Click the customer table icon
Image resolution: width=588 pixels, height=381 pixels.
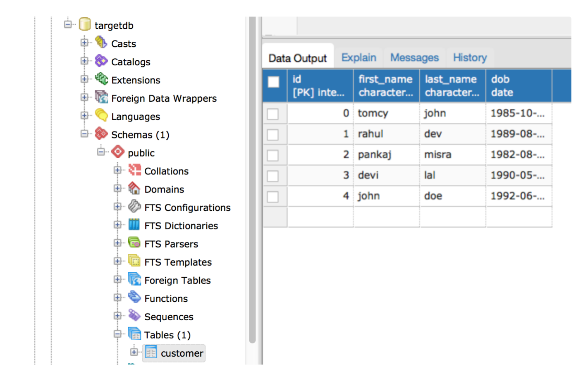pos(151,352)
